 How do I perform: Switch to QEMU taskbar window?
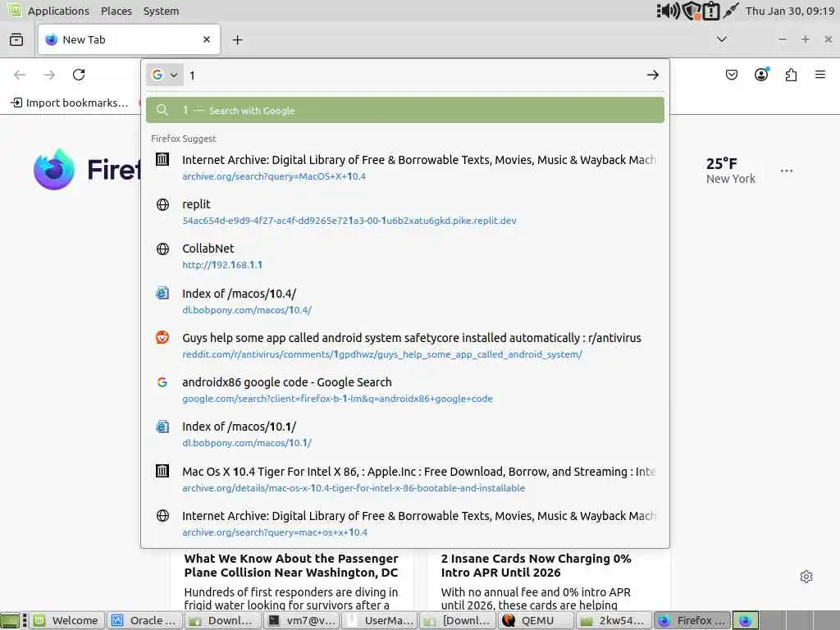tap(536, 620)
